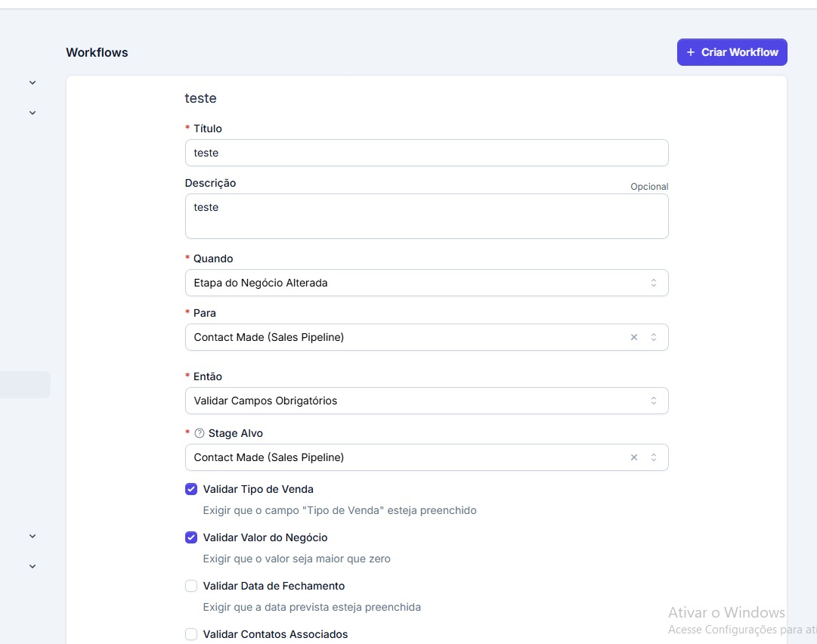The image size is (817, 644).
Task: Expand the topmost sidebar chevron
Action: 32,82
